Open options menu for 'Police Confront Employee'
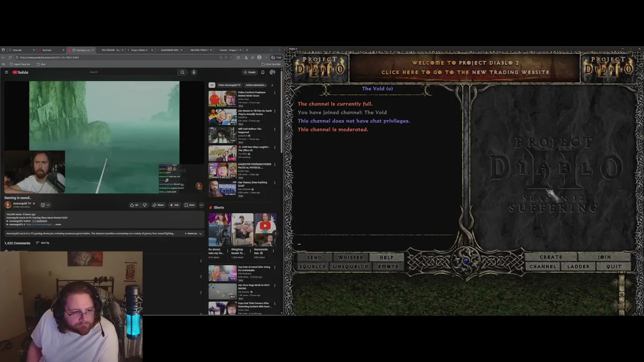This screenshot has height=362, width=644. tap(275, 93)
